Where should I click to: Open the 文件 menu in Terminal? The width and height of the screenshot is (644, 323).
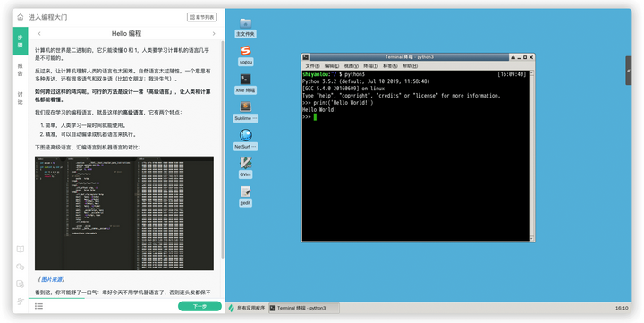[x=312, y=65]
